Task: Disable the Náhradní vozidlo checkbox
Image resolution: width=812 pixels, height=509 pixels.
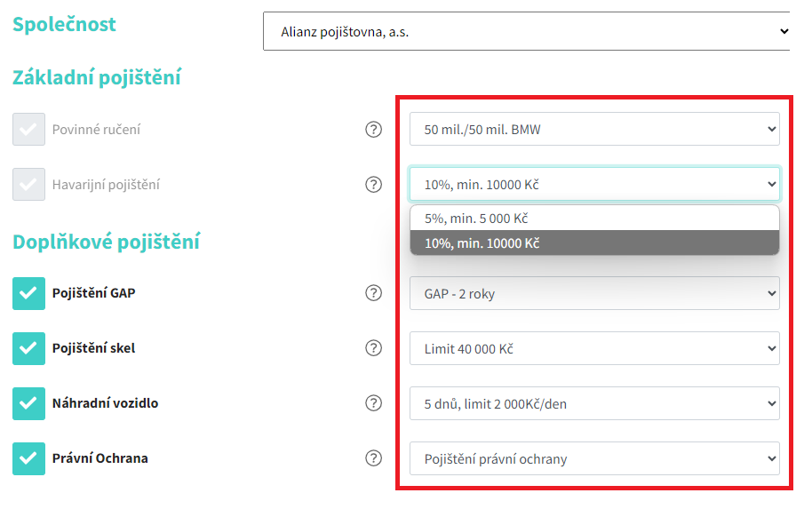Action: pos(28,403)
